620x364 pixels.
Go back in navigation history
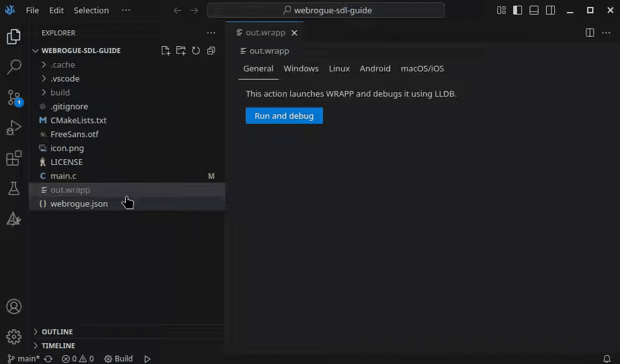pos(178,10)
